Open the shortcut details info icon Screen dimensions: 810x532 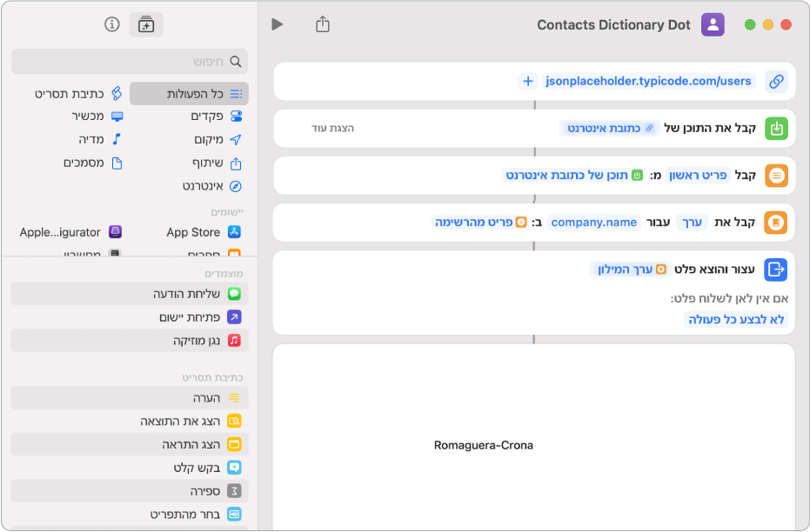click(112, 24)
